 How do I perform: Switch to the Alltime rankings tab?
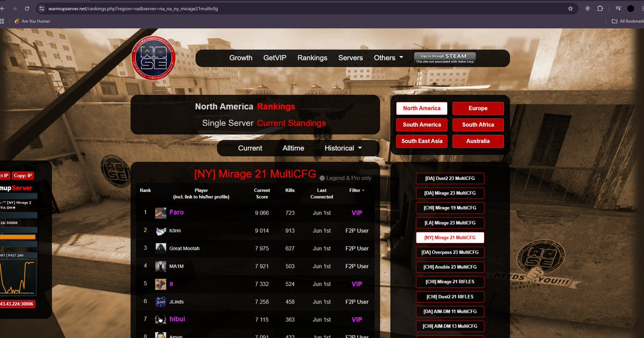293,148
